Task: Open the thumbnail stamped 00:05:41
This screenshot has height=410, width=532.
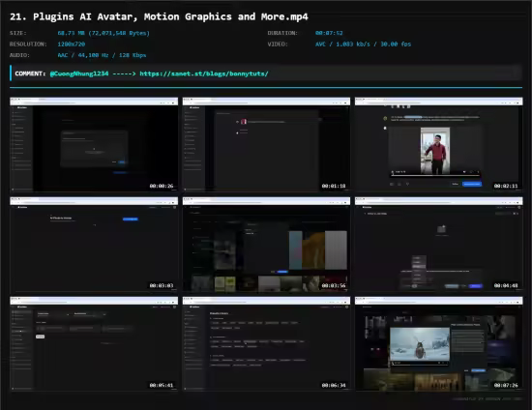Action: click(94, 344)
